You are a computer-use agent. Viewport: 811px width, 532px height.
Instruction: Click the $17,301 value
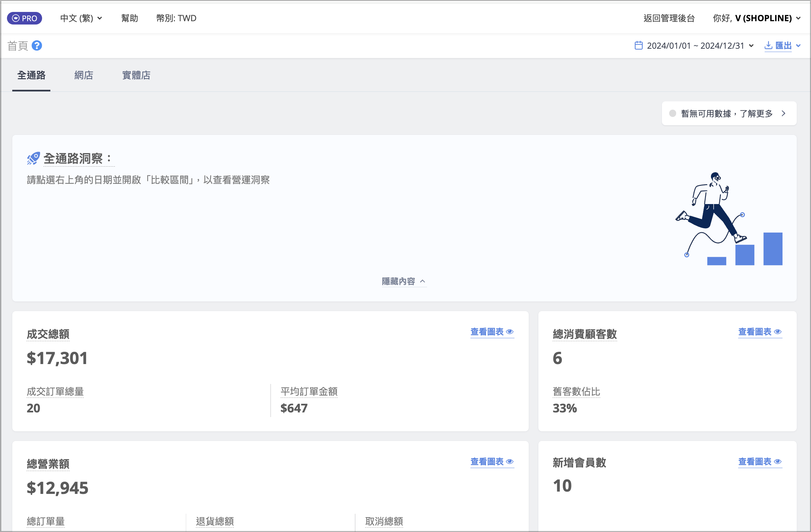(57, 358)
